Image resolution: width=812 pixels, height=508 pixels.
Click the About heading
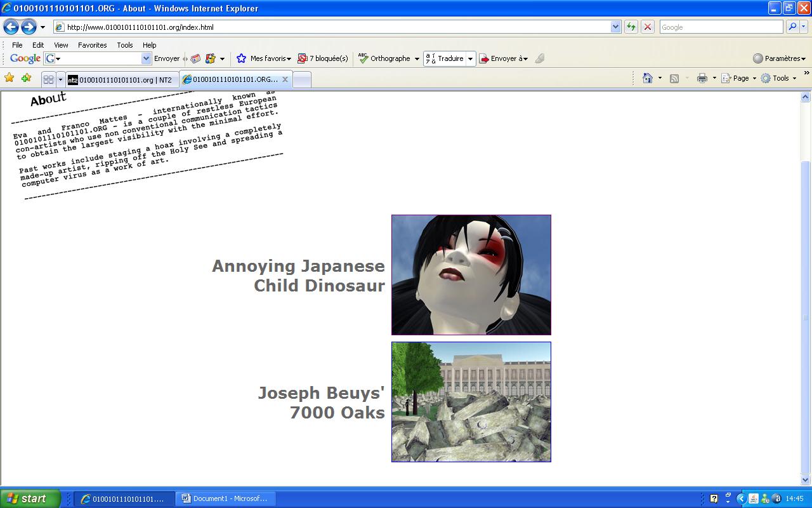[x=48, y=99]
